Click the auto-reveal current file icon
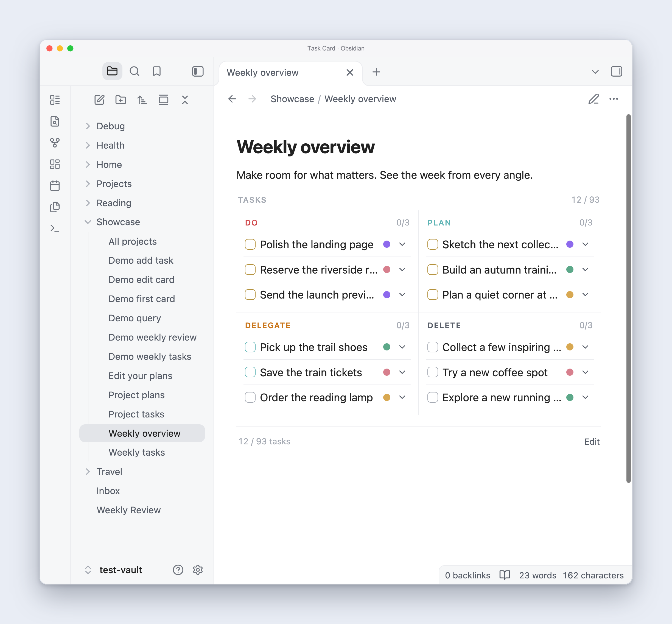Viewport: 672px width, 624px height. 163,100
